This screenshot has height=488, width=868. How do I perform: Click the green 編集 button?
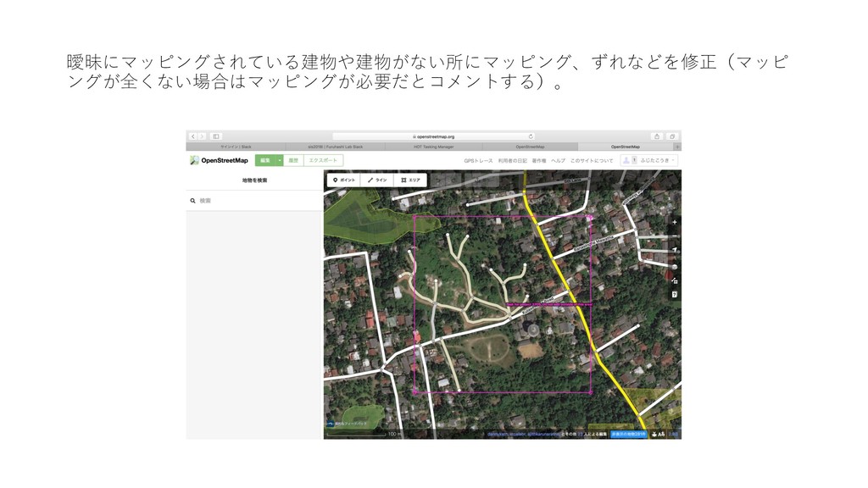tap(265, 160)
